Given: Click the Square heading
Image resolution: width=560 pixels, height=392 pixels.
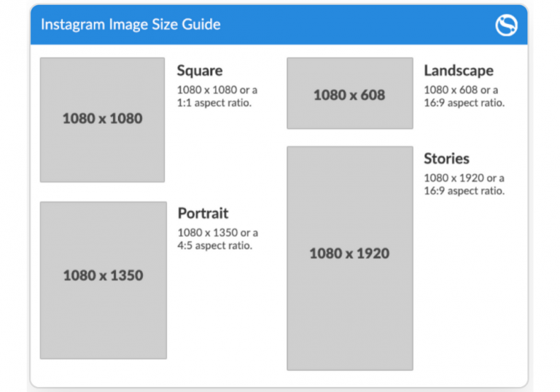Looking at the screenshot, I should (200, 71).
